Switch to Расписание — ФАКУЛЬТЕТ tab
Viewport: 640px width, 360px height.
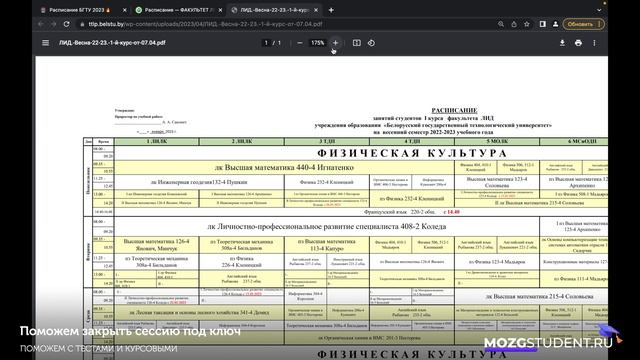coord(178,10)
